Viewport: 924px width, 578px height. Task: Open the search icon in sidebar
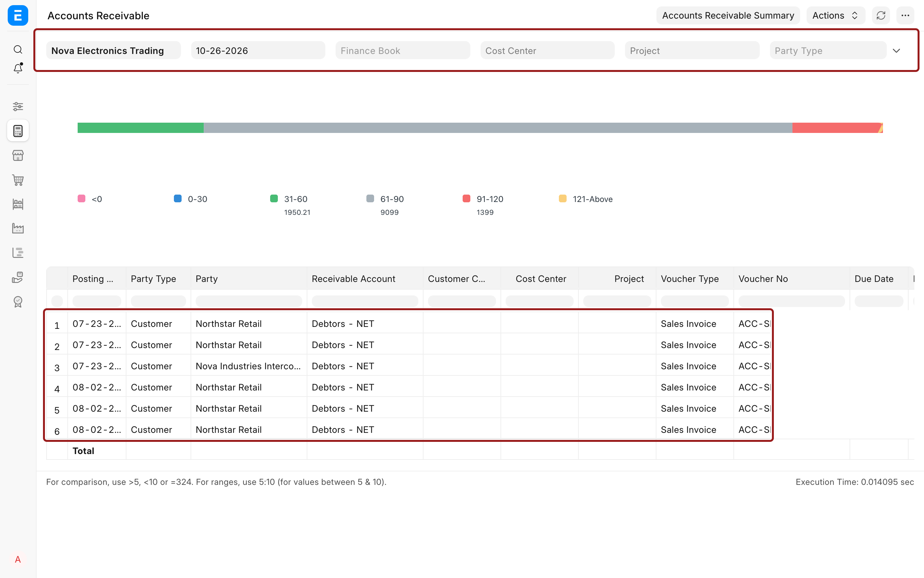[x=18, y=50]
